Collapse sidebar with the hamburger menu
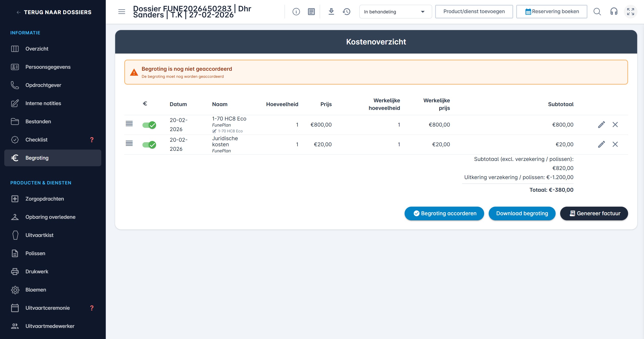 click(122, 12)
